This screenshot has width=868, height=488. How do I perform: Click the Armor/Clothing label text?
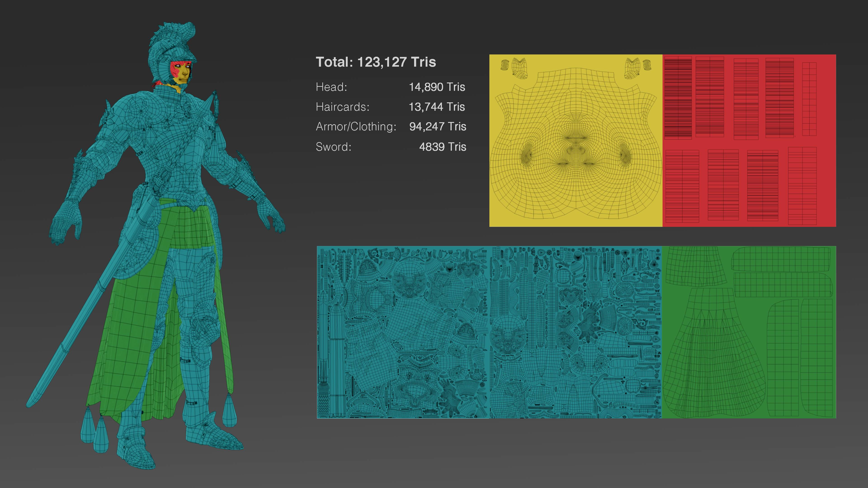tap(356, 127)
